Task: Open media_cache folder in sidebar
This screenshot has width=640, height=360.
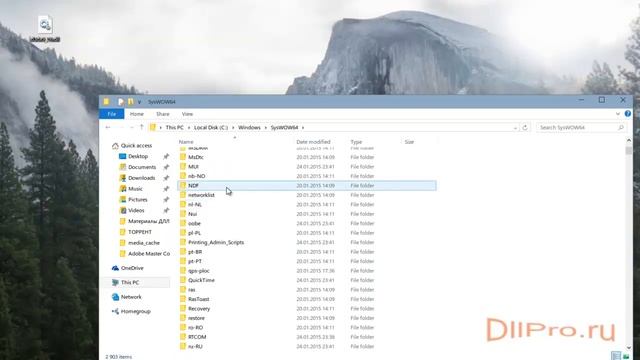Action: click(144, 243)
